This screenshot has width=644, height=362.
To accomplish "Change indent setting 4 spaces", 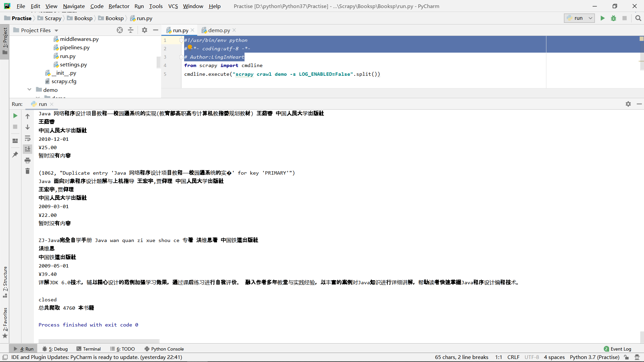I will click(x=554, y=357).
